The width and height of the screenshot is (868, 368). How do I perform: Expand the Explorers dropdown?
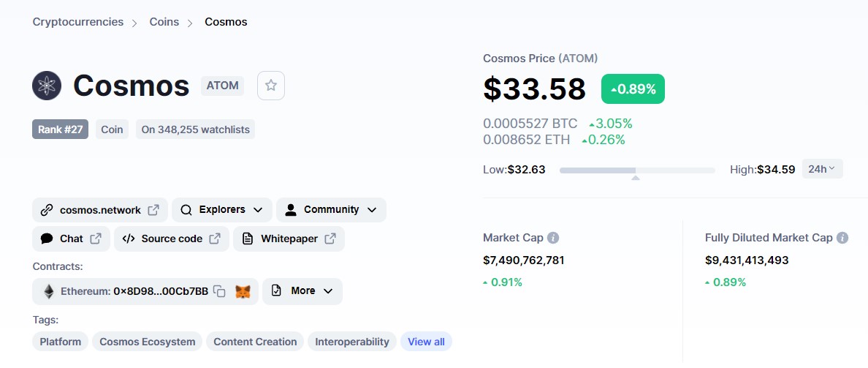[x=221, y=210]
